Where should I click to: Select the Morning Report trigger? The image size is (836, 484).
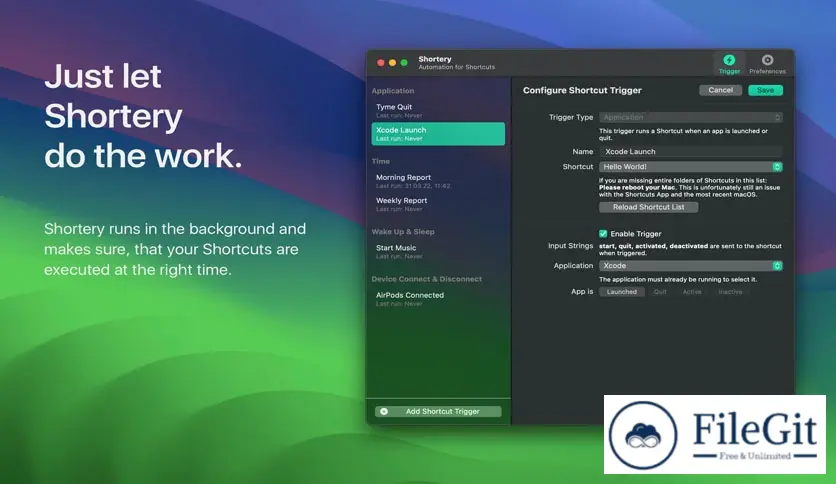click(438, 181)
